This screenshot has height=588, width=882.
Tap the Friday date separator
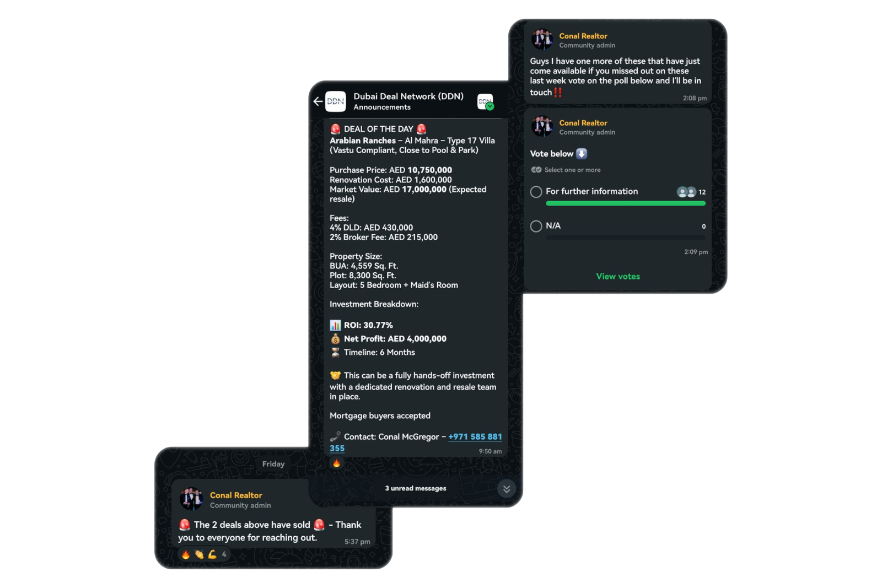click(273, 464)
